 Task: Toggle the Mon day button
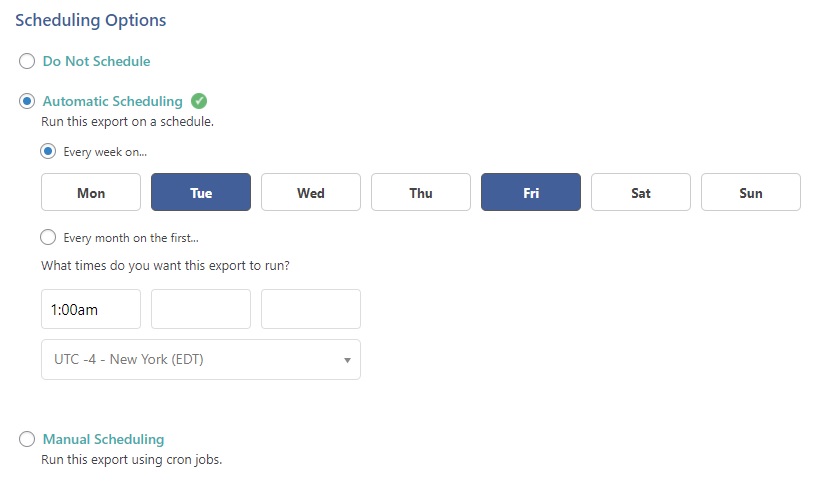[x=91, y=192]
